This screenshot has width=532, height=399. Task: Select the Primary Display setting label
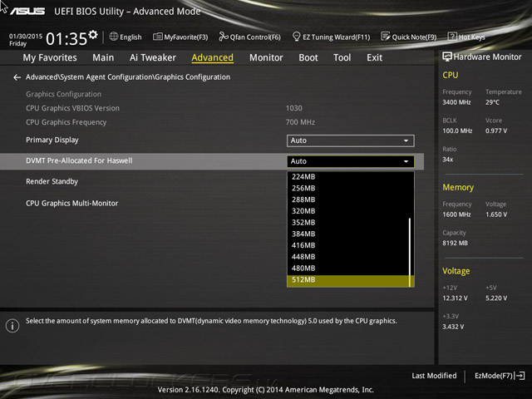click(52, 140)
